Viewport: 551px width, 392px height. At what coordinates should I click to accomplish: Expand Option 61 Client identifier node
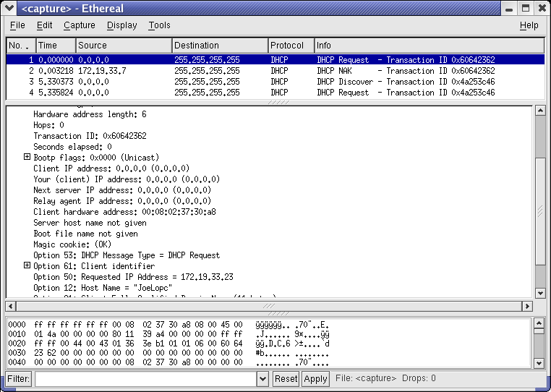pos(27,266)
